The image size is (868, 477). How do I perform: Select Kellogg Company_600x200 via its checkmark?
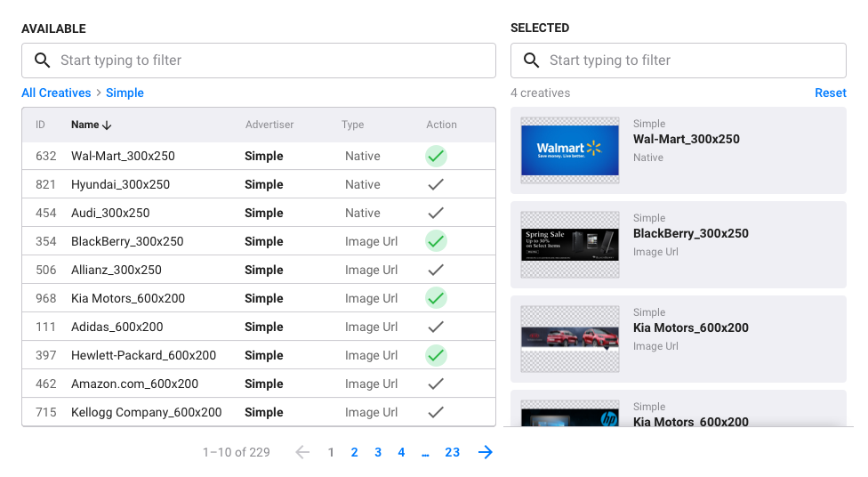(436, 412)
